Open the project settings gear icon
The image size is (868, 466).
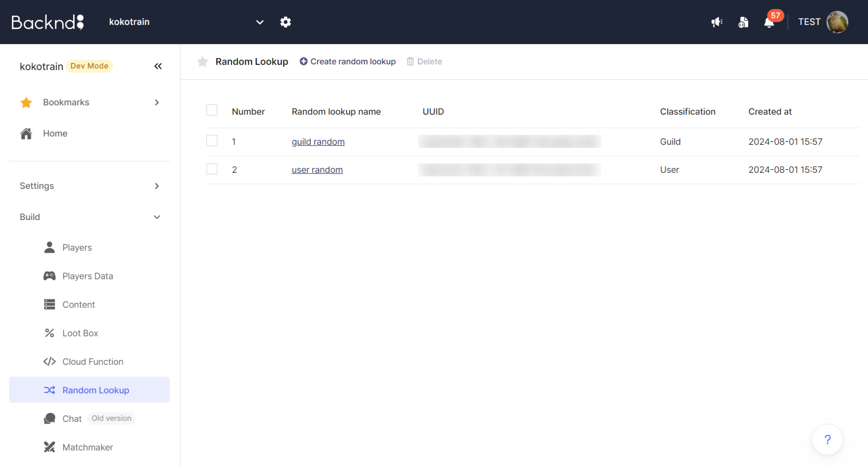coord(285,22)
